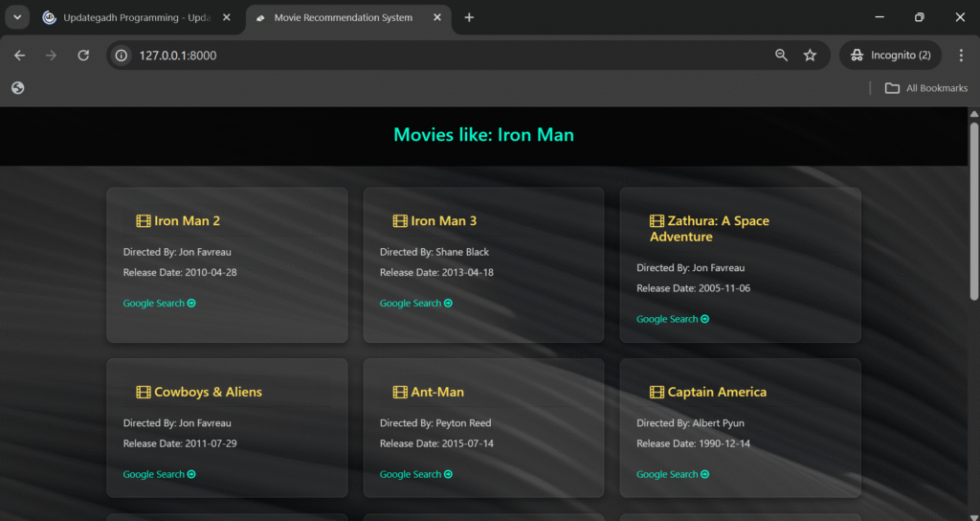Expand the tab search dropdown arrow
Image resolution: width=980 pixels, height=521 pixels.
17,17
